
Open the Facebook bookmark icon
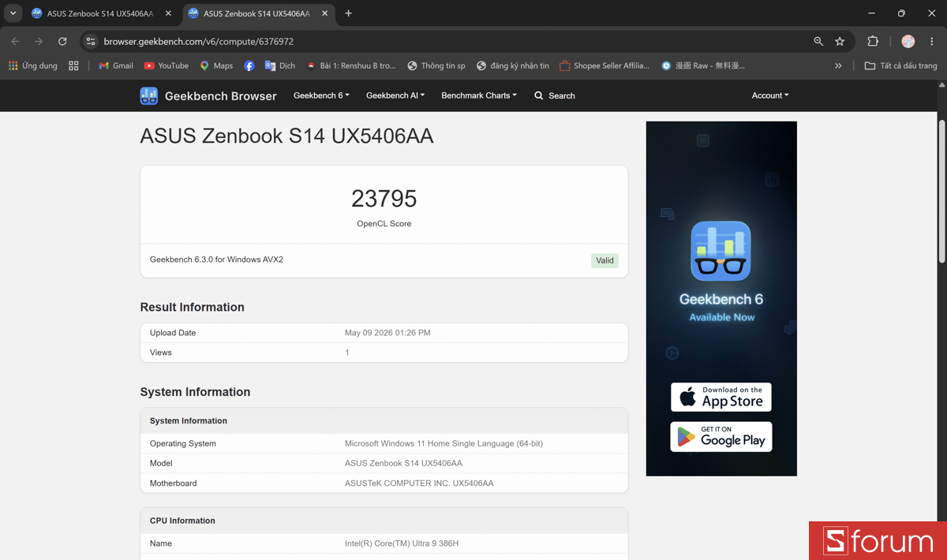[249, 65]
